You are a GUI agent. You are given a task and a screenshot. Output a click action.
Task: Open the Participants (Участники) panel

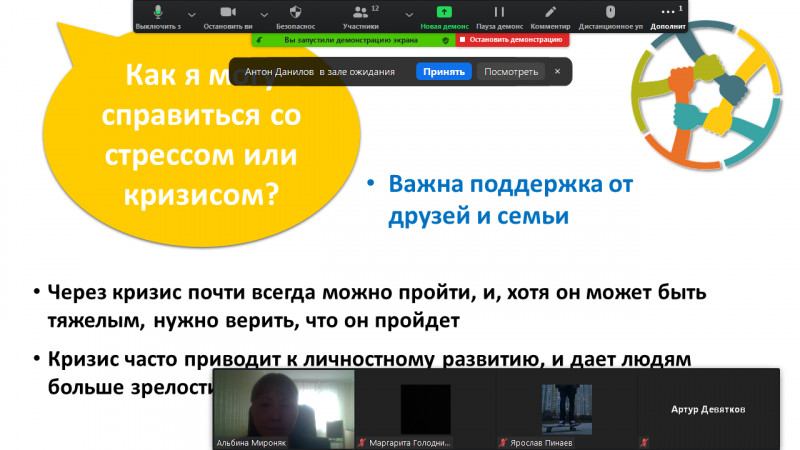[x=361, y=16]
